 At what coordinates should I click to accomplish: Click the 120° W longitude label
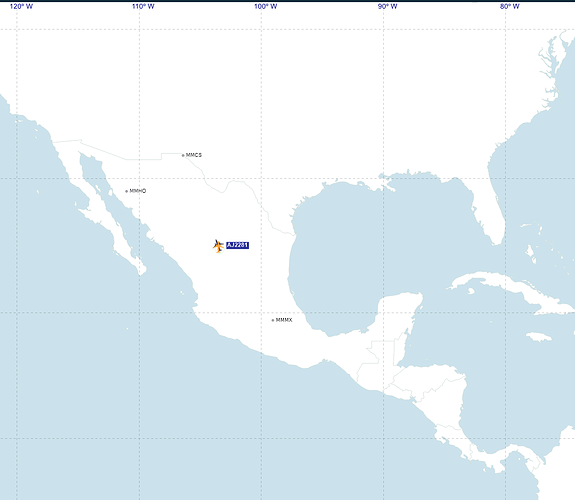(x=21, y=6)
